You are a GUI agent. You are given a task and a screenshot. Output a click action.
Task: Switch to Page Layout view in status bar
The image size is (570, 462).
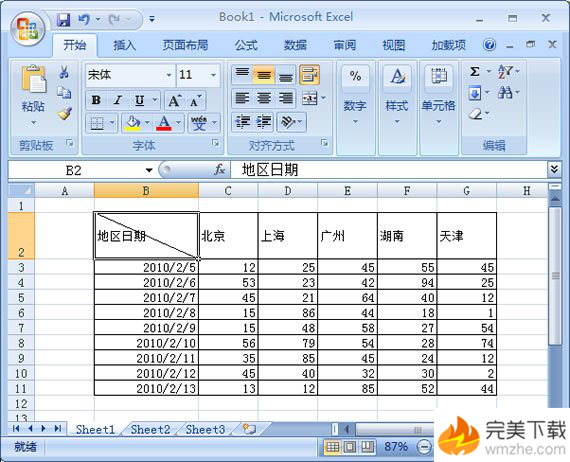coord(350,446)
